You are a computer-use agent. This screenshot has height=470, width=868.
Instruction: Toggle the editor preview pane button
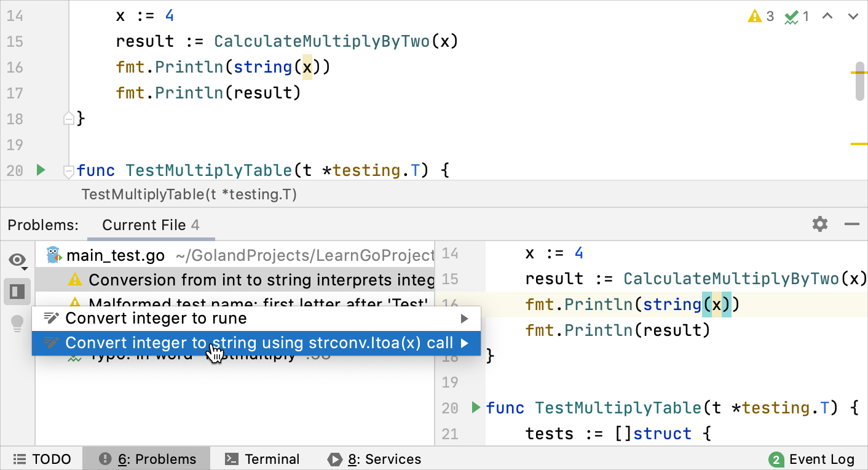pos(17,292)
